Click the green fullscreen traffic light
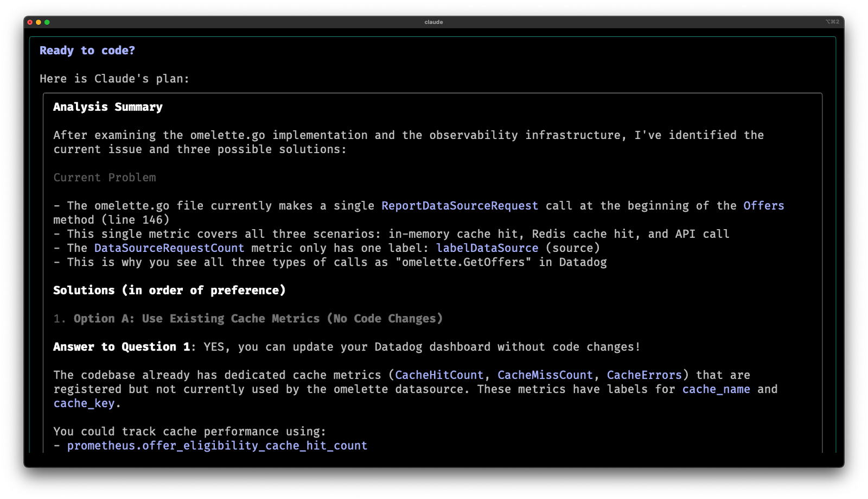 pyautogui.click(x=47, y=22)
